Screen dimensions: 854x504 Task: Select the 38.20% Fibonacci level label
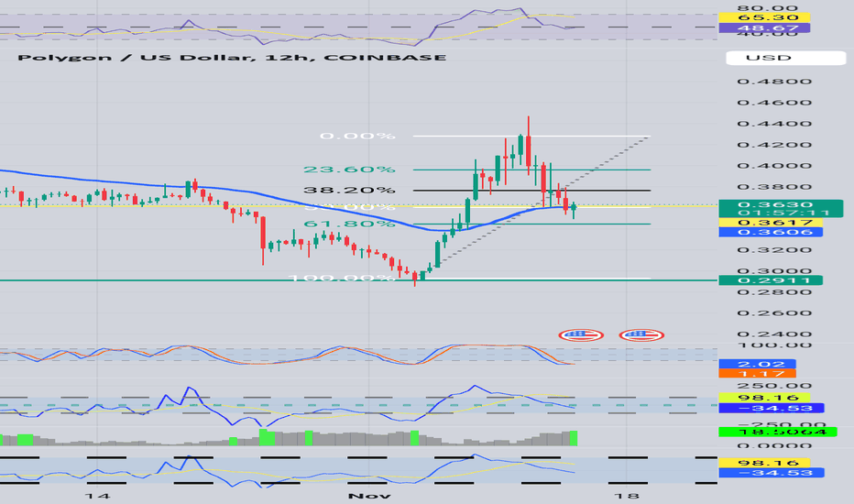(349, 191)
